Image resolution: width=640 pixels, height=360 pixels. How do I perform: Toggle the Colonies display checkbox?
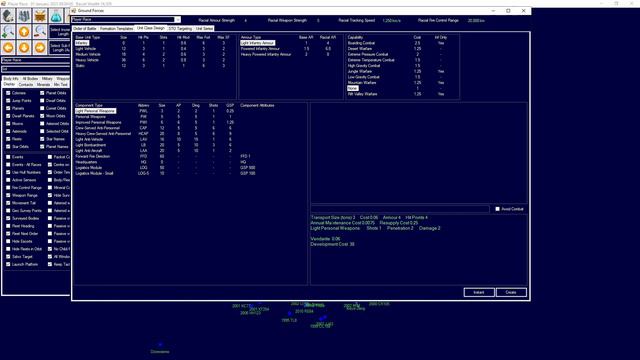8,93
